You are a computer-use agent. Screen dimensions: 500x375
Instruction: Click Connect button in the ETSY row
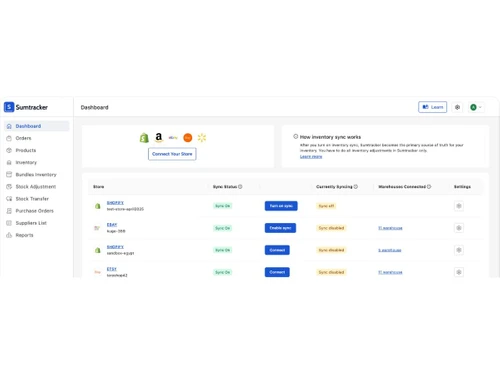[x=277, y=272]
